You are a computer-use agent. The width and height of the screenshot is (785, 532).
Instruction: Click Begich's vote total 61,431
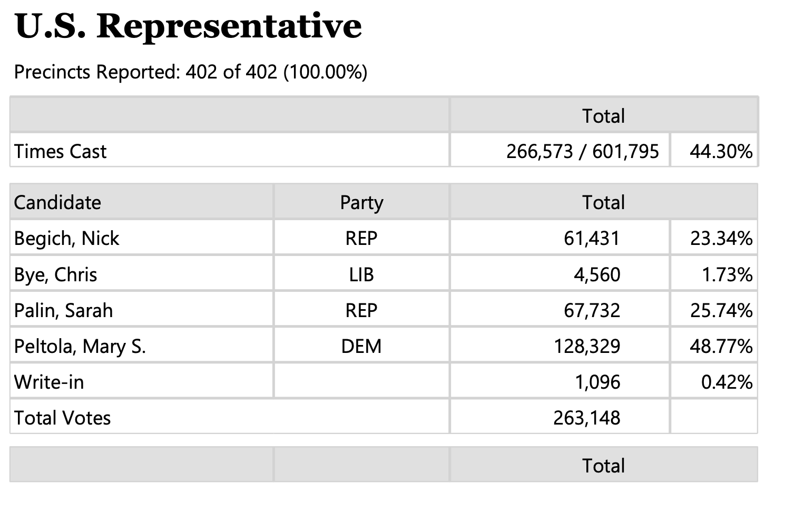[x=592, y=239]
